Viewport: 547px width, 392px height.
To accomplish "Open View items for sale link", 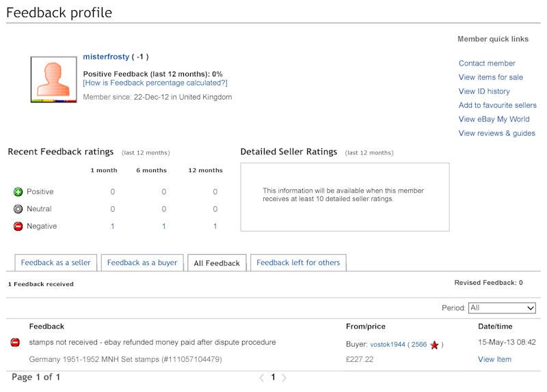I will pyautogui.click(x=491, y=77).
